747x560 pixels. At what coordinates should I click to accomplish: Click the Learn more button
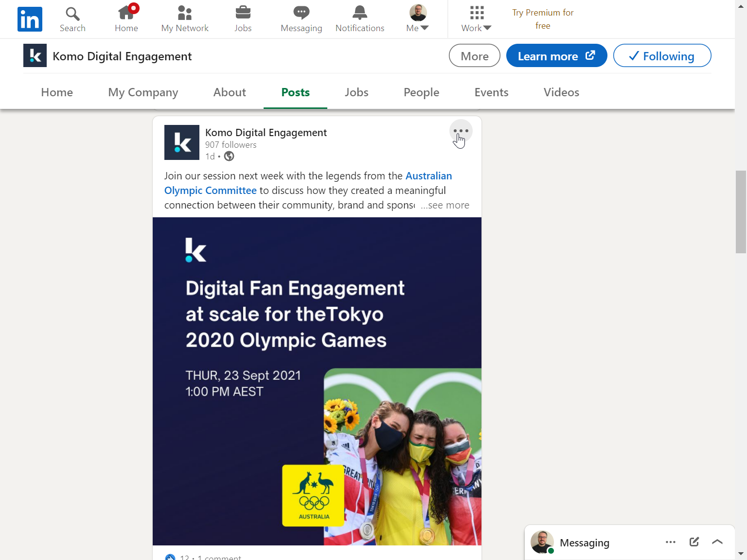click(x=556, y=56)
